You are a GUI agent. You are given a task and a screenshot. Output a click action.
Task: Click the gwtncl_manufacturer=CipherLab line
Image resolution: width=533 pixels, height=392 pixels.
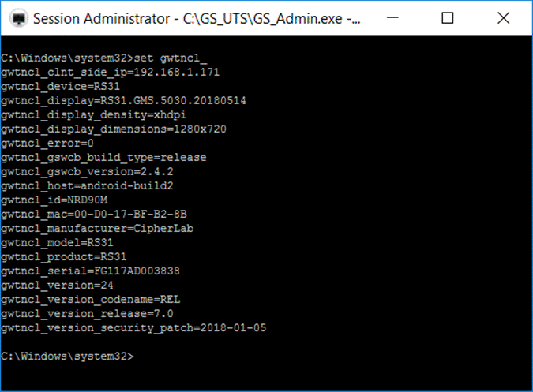tap(97, 229)
